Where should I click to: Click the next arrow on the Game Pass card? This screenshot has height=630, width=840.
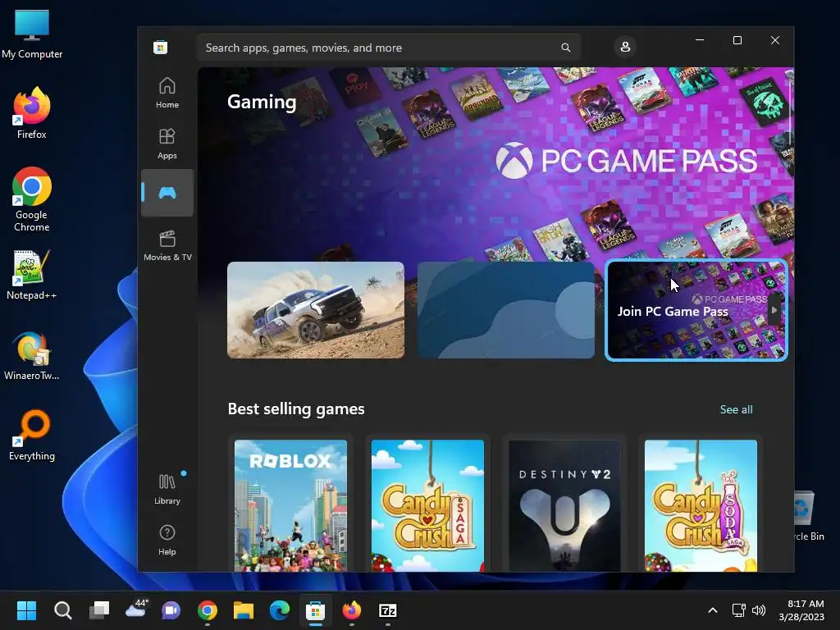pos(774,310)
